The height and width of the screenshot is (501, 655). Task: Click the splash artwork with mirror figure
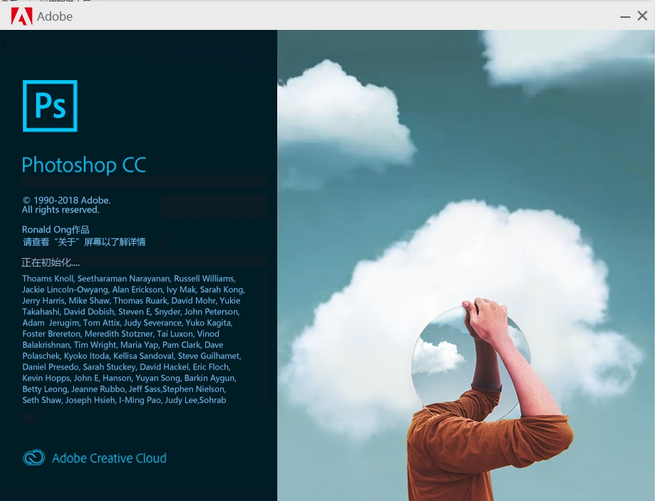point(466,265)
